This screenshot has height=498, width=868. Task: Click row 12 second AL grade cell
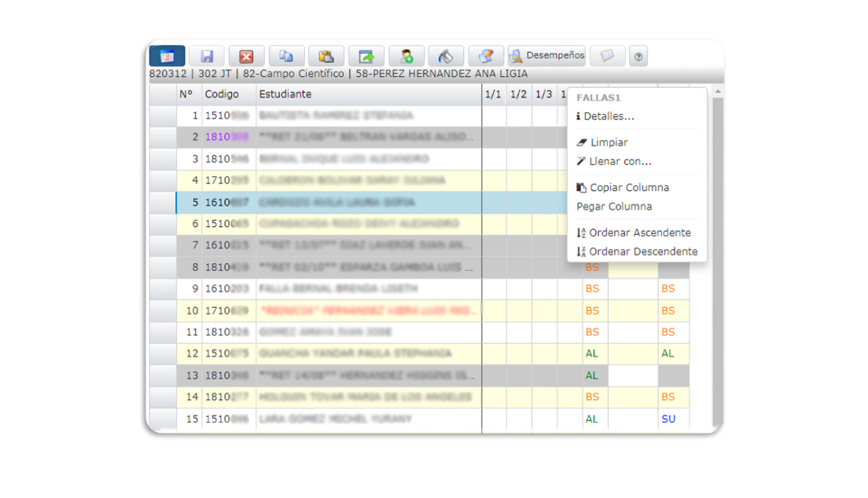pyautogui.click(x=673, y=353)
